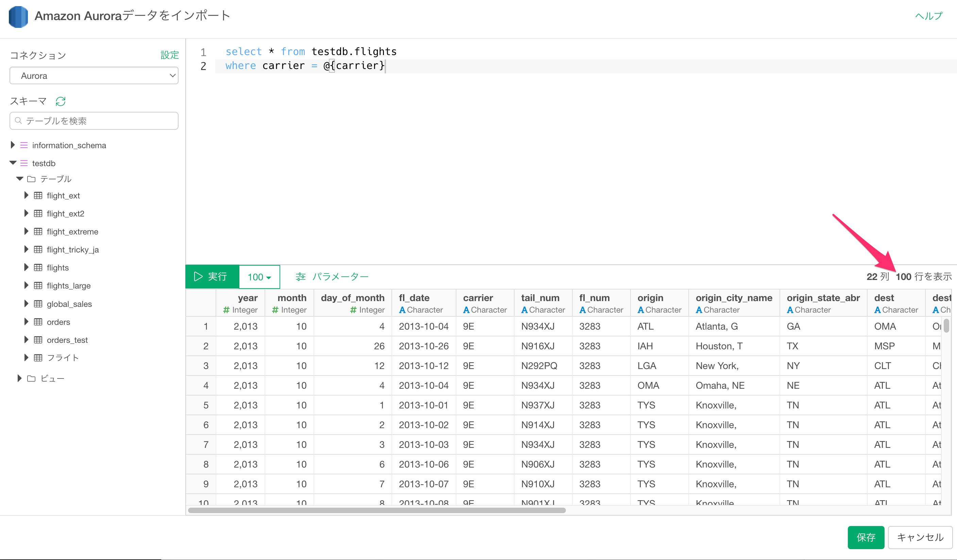Expand the flights_large table columns

pyautogui.click(x=26, y=285)
